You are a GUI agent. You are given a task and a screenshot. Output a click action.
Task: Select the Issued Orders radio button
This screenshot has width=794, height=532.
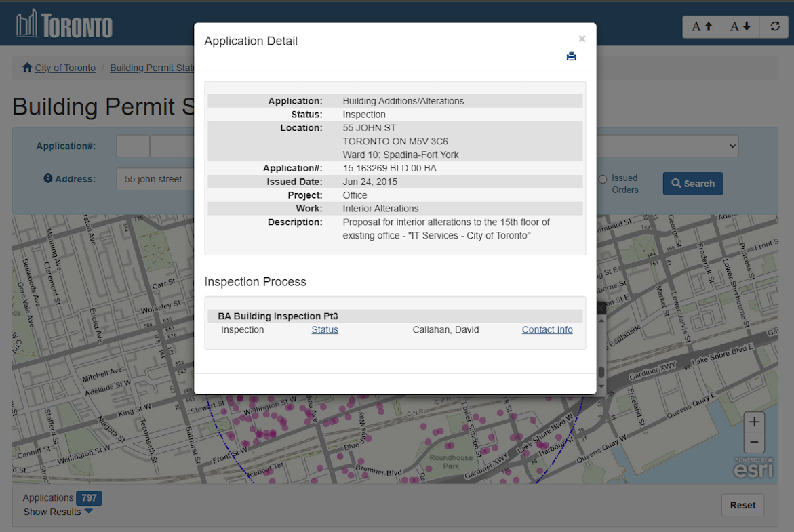point(602,179)
